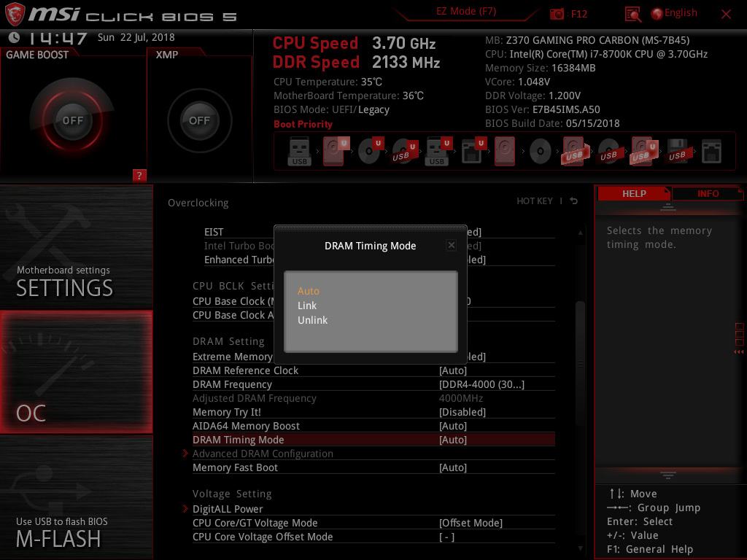Choose Link in DRAM Timing Mode list
The width and height of the screenshot is (747, 560).
click(307, 306)
